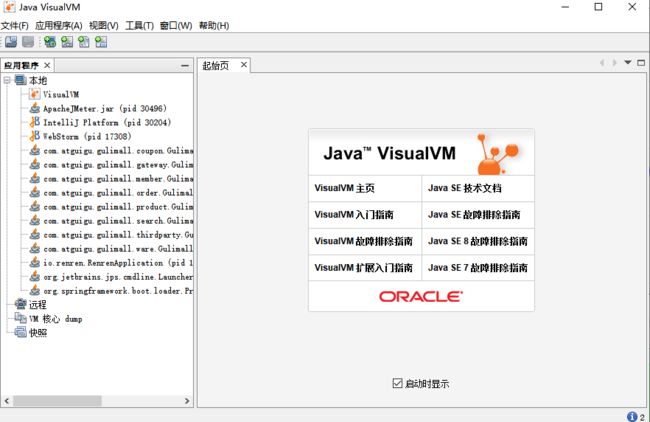Select the com.atguigu.gulimall.search row
650x422 pixels.
[x=111, y=221]
